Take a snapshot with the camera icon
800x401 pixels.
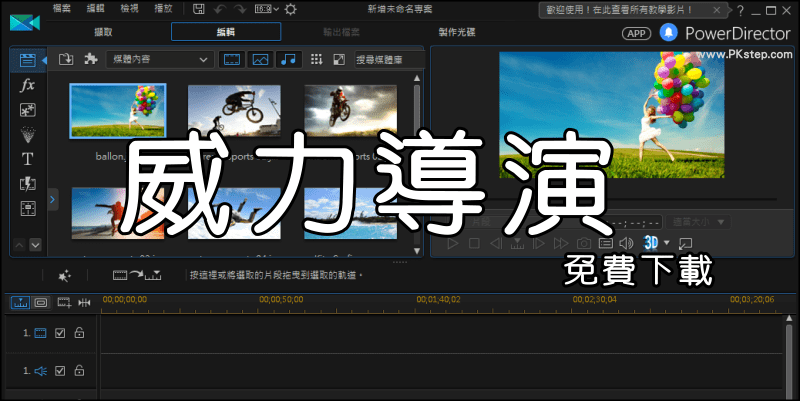[584, 243]
